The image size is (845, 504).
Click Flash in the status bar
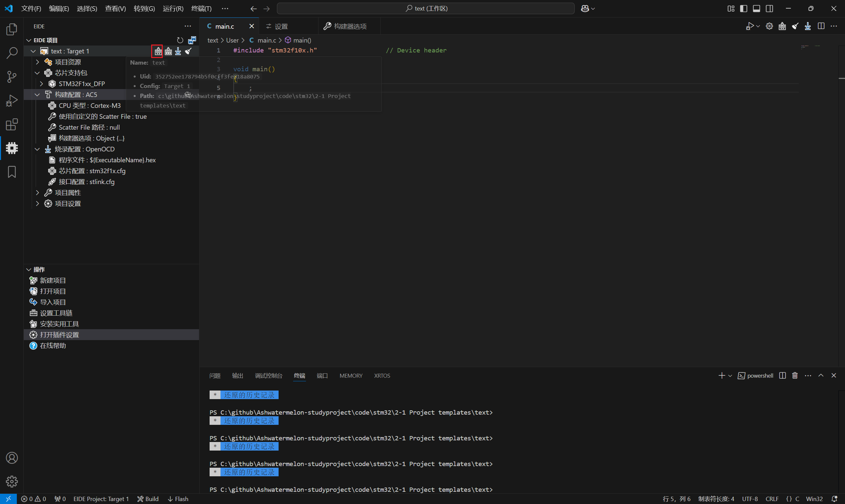pyautogui.click(x=178, y=499)
